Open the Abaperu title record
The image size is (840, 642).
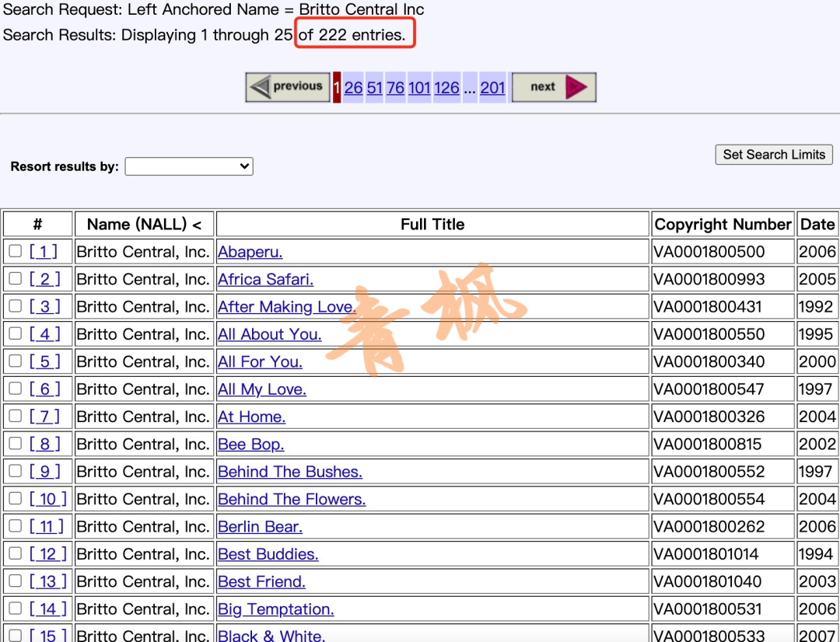[x=250, y=252]
